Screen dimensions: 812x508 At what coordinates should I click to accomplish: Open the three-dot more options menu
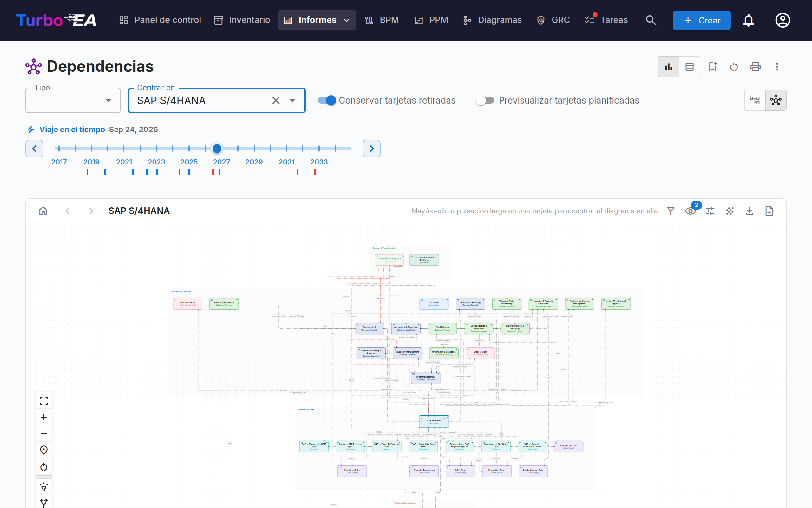pyautogui.click(x=777, y=67)
